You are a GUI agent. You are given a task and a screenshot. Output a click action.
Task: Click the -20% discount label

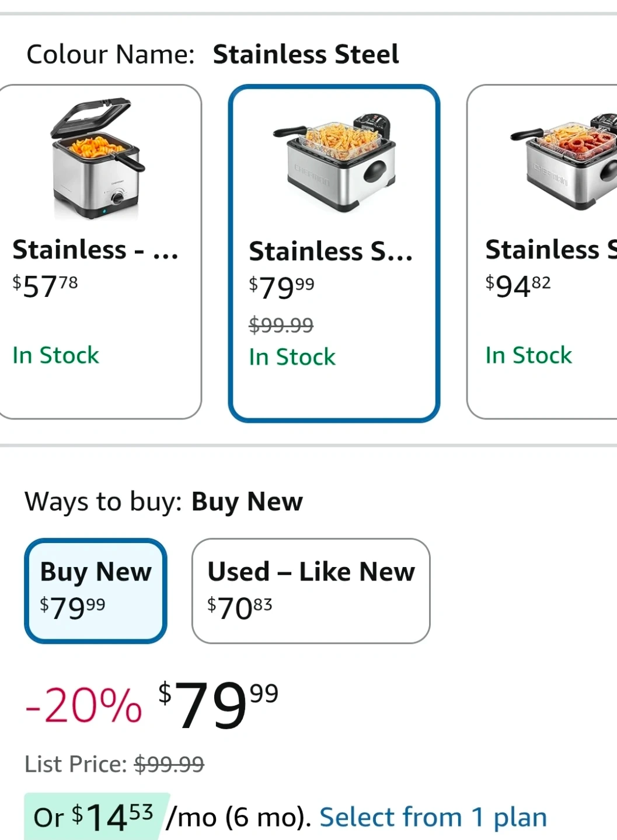pos(83,706)
